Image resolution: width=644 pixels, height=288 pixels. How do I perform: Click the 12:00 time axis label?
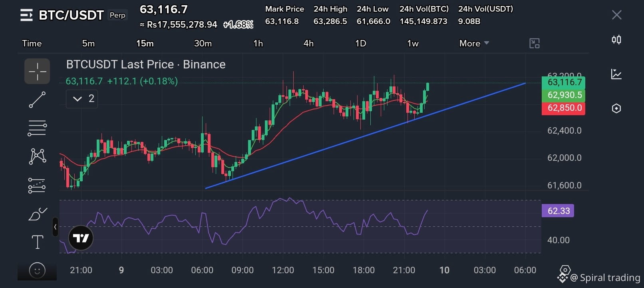point(283,270)
